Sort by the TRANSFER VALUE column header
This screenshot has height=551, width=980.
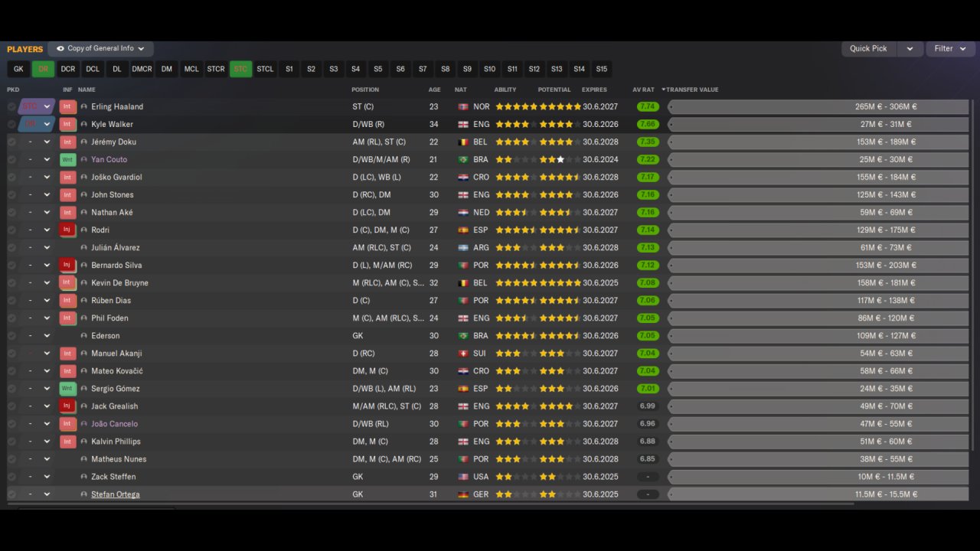tap(692, 90)
